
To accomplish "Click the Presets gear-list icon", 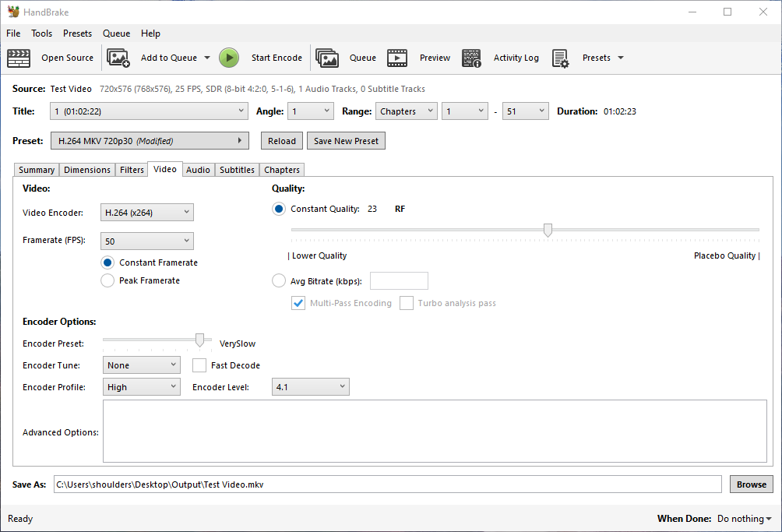I will click(x=561, y=58).
